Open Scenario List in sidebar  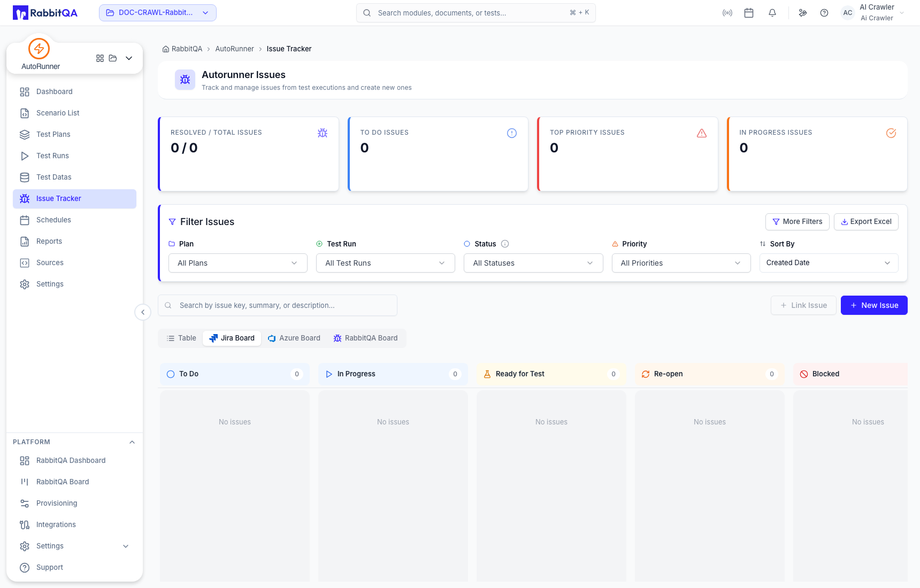pyautogui.click(x=74, y=113)
